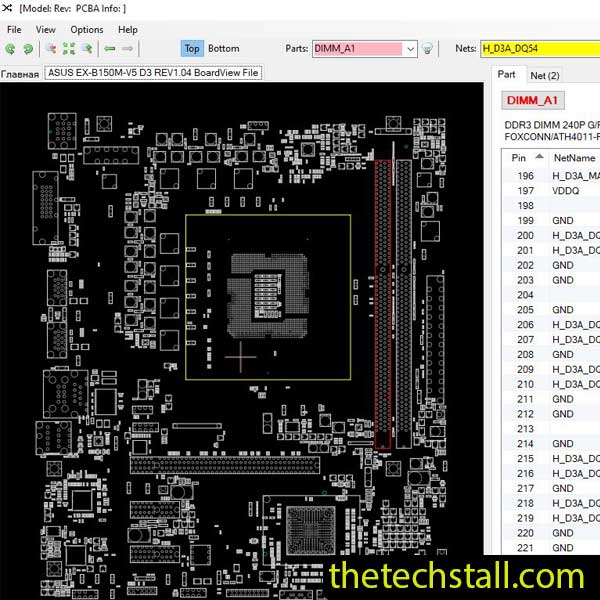Click the red DIMM_A1 part button
This screenshot has height=600, width=600.
(533, 100)
